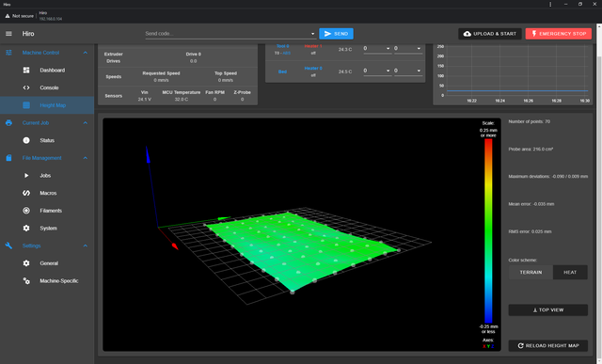Click the Current Job printer icon
Image resolution: width=602 pixels, height=364 pixels.
tap(8, 123)
